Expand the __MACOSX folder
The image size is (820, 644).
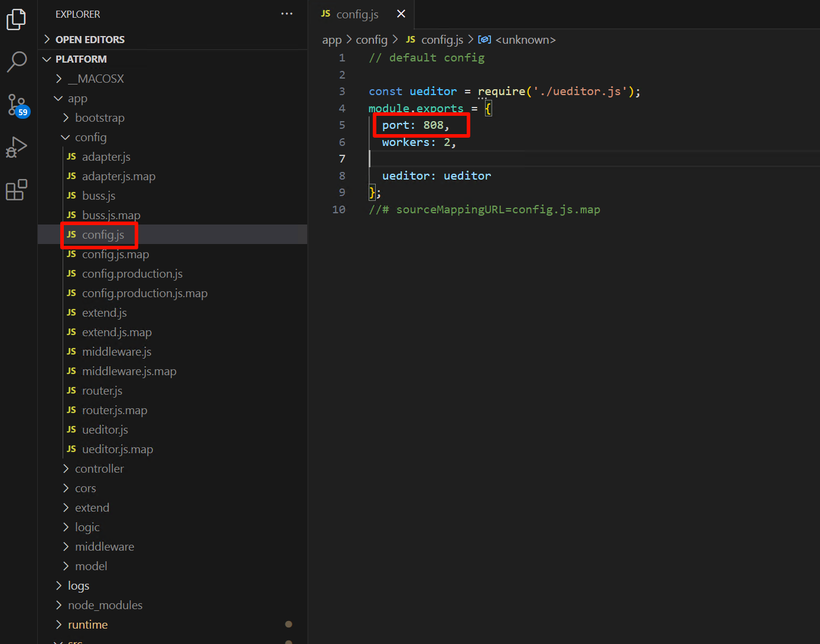coord(173,79)
